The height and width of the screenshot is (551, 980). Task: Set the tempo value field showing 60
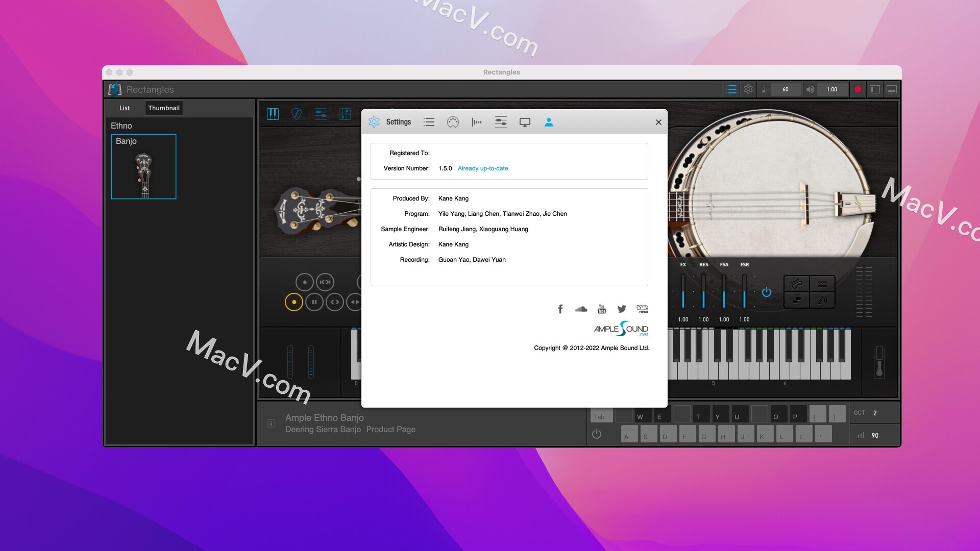pyautogui.click(x=786, y=89)
